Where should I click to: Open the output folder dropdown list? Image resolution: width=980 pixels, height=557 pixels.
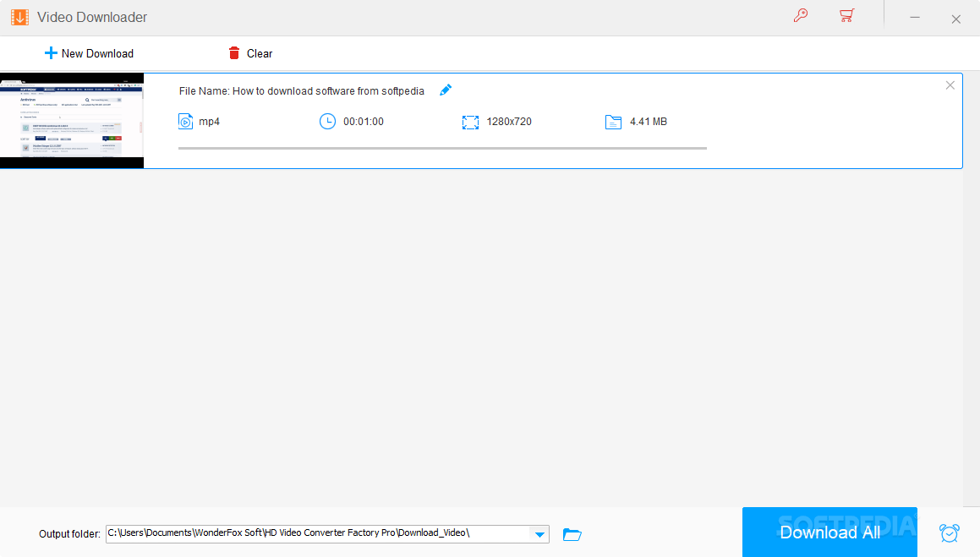[539, 534]
